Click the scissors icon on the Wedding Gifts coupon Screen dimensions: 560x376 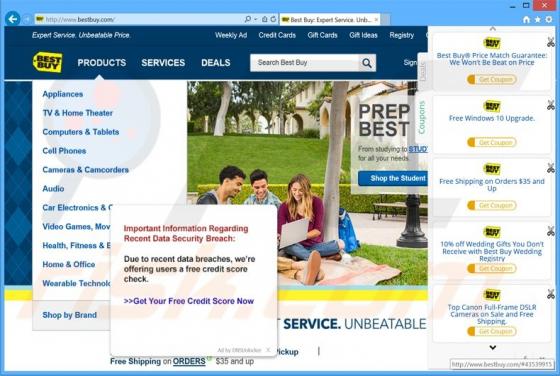click(x=551, y=231)
